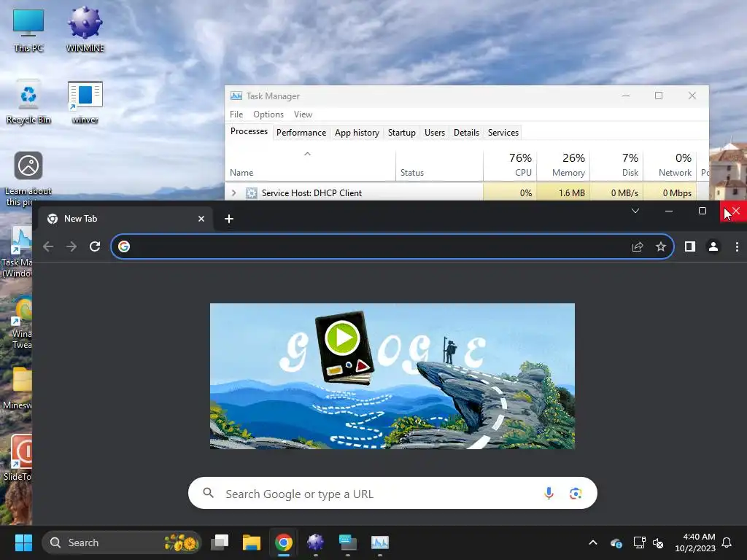Screen dimensions: 747x560
Task: Open the Chrome profile avatar menu
Action: click(713, 246)
